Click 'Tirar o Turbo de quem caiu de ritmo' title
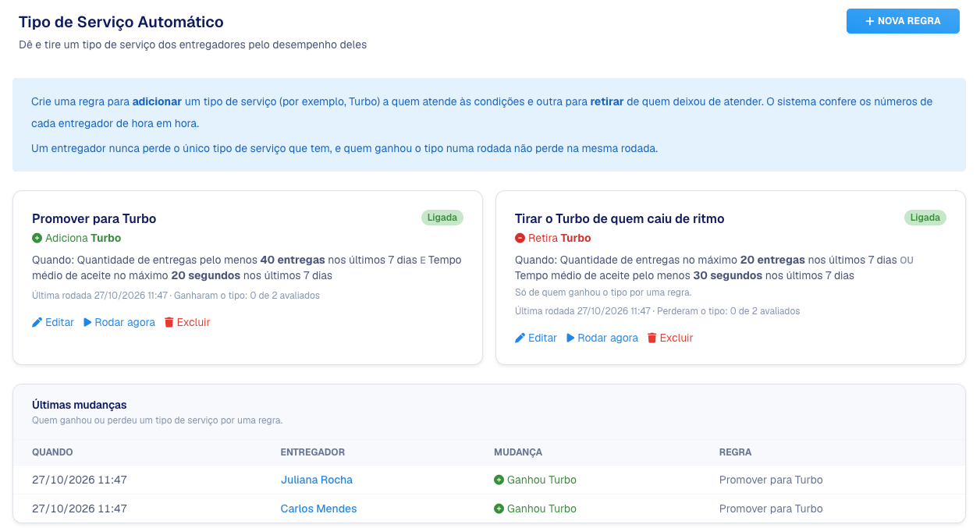 [x=620, y=218]
